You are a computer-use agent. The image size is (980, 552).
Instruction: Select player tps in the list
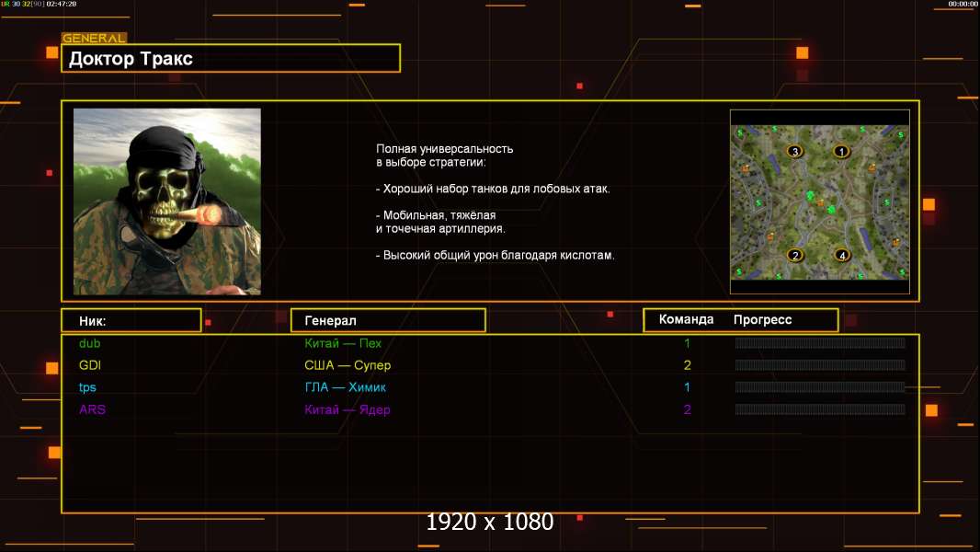pyautogui.click(x=87, y=387)
